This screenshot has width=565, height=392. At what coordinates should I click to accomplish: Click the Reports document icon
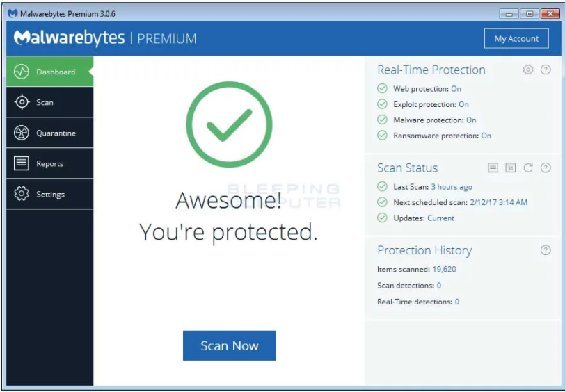coord(22,163)
